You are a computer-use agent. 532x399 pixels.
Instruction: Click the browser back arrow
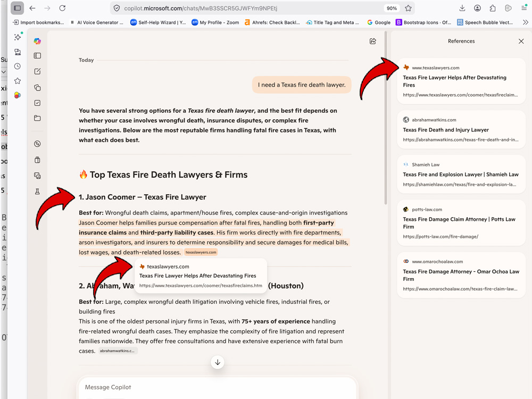tap(32, 8)
